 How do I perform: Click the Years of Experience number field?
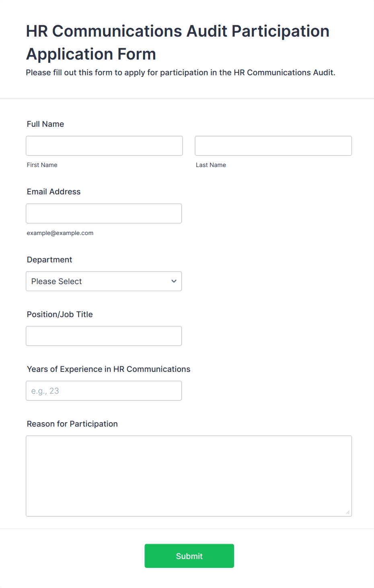(104, 391)
